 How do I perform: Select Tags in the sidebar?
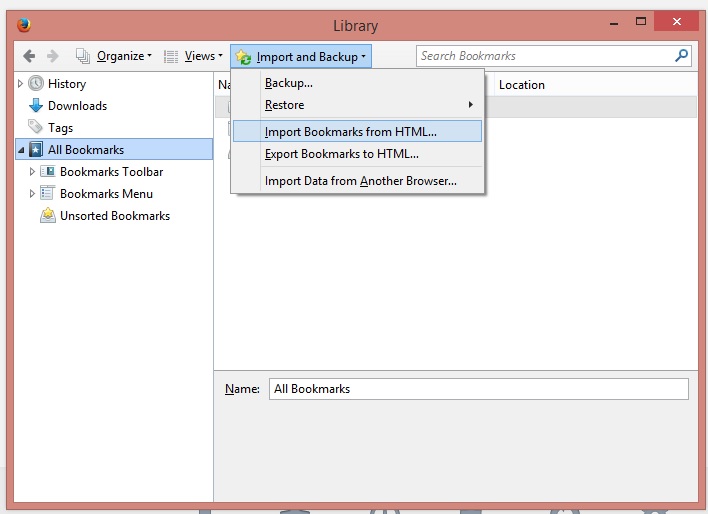coord(61,128)
